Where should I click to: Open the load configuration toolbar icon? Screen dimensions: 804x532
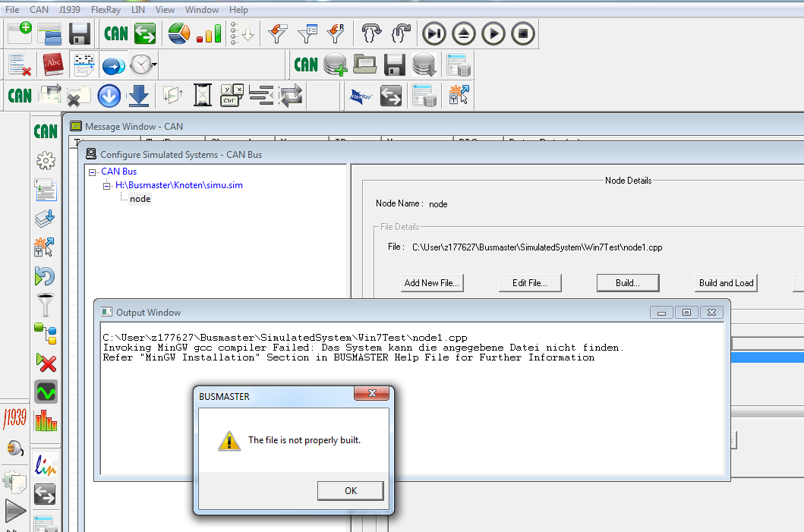(50, 34)
